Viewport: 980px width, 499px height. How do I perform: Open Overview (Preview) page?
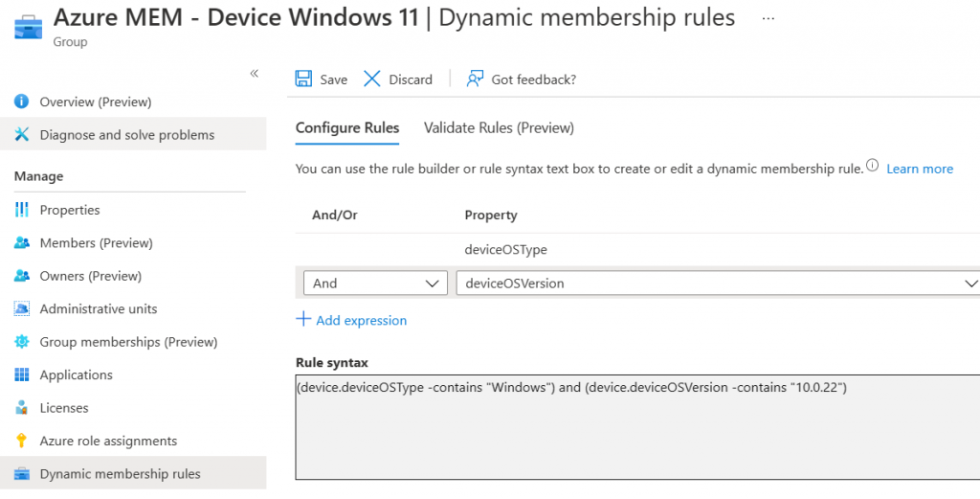click(96, 102)
